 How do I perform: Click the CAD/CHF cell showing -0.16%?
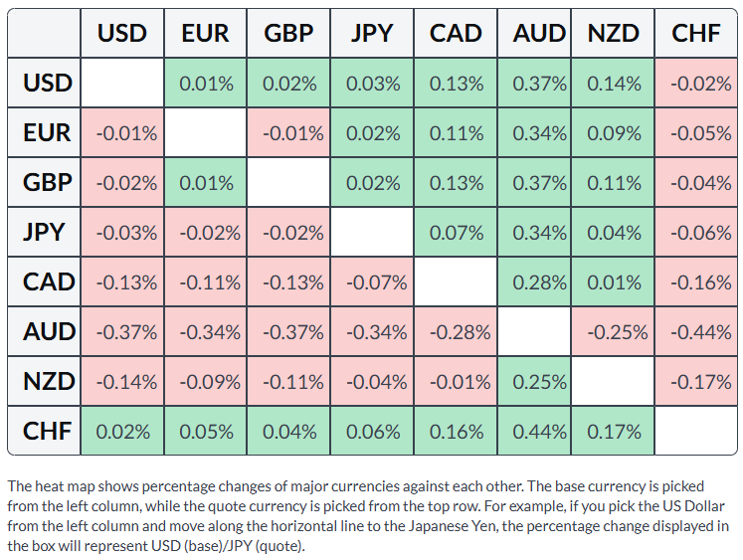(696, 281)
